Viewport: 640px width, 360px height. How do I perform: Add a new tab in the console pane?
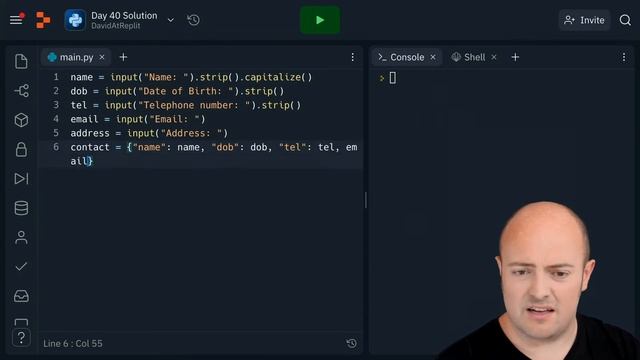[515, 57]
